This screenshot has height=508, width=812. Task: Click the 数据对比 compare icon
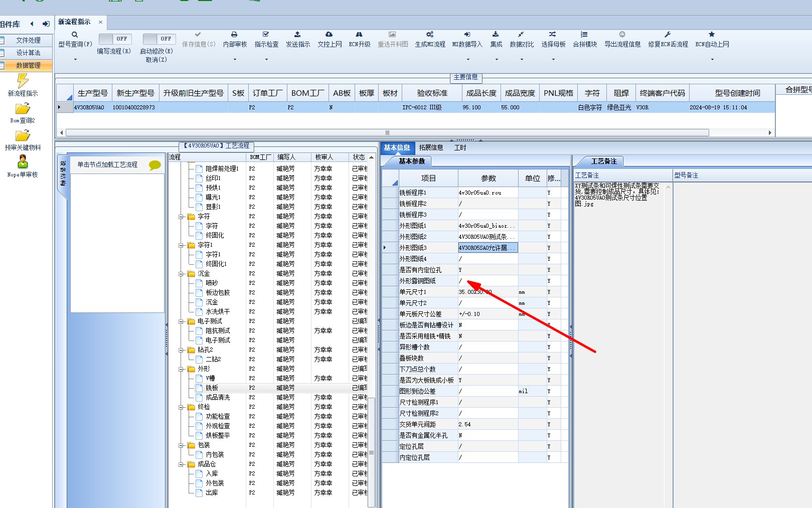click(521, 35)
